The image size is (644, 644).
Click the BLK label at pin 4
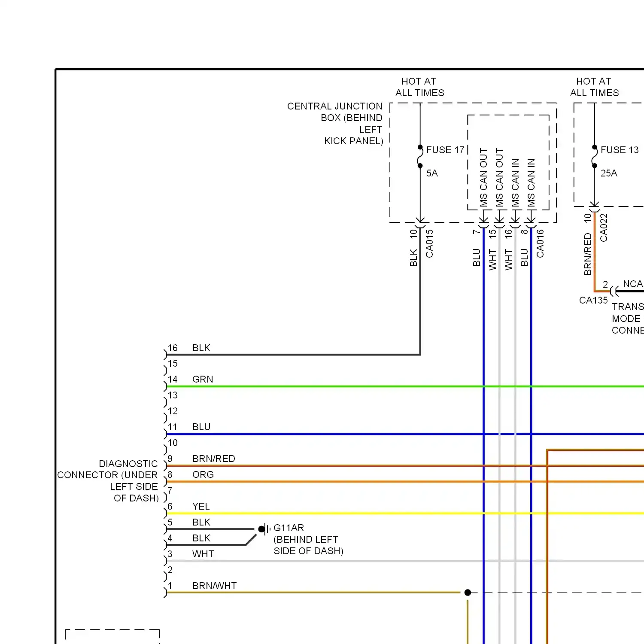(x=201, y=538)
